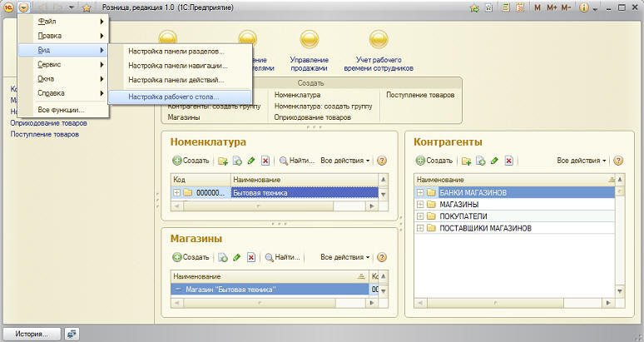The height and width of the screenshot is (342, 644).
Task: Click Найти... in Номенклатура panel
Action: [x=297, y=161]
